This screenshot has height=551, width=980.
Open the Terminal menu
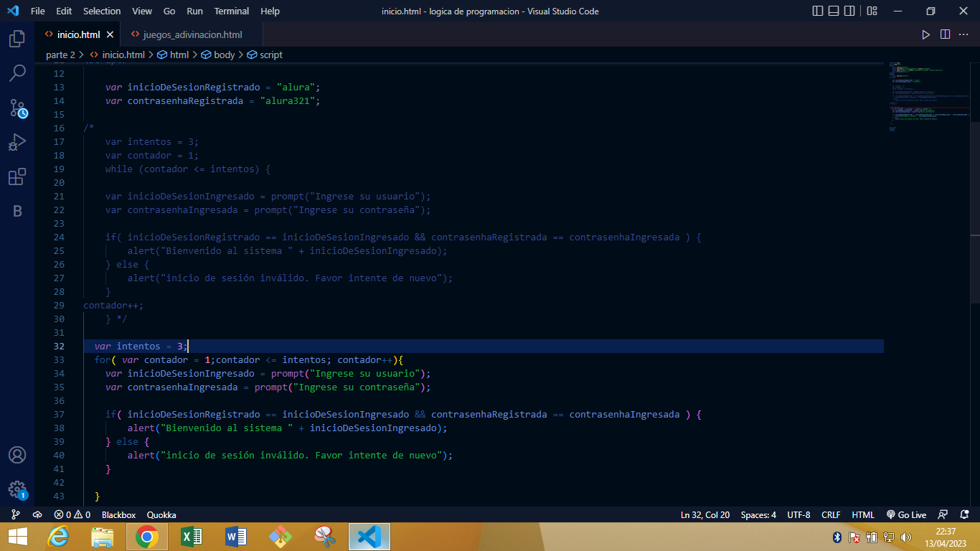[232, 11]
